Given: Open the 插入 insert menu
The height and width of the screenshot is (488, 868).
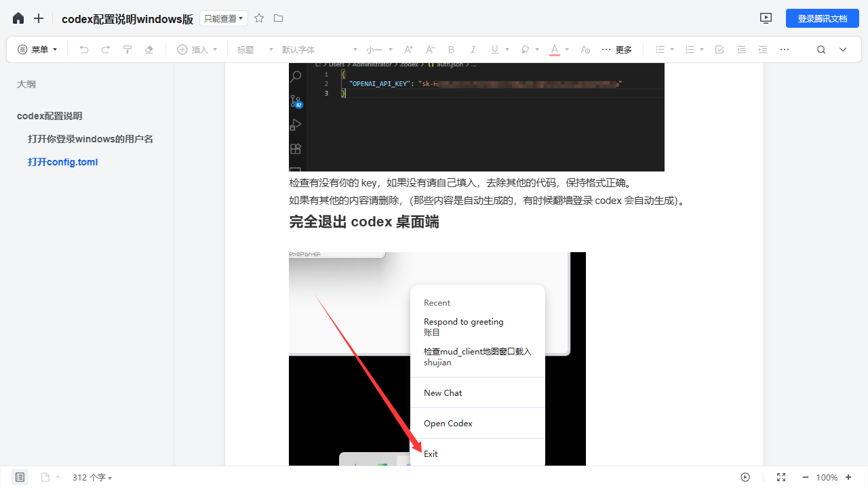Looking at the screenshot, I should [x=197, y=49].
